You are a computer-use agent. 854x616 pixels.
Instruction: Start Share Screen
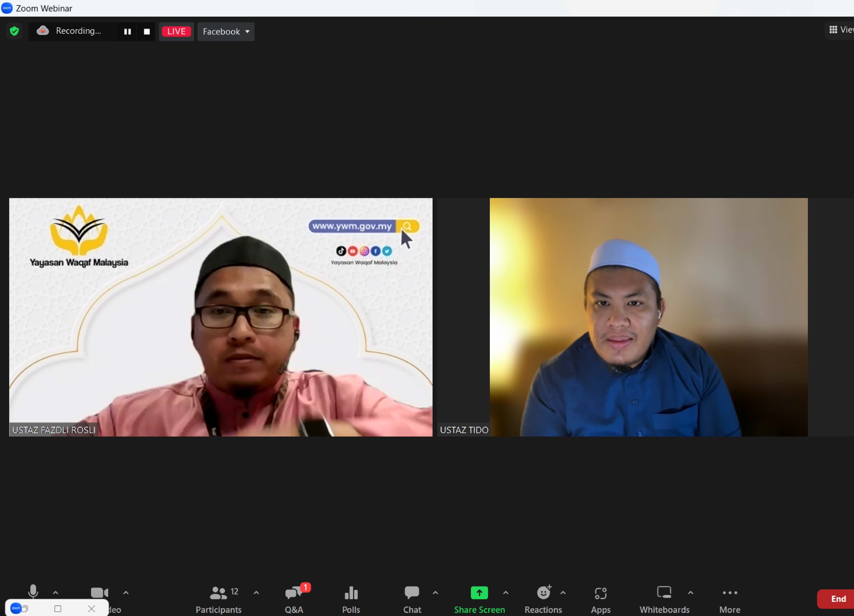pyautogui.click(x=479, y=600)
